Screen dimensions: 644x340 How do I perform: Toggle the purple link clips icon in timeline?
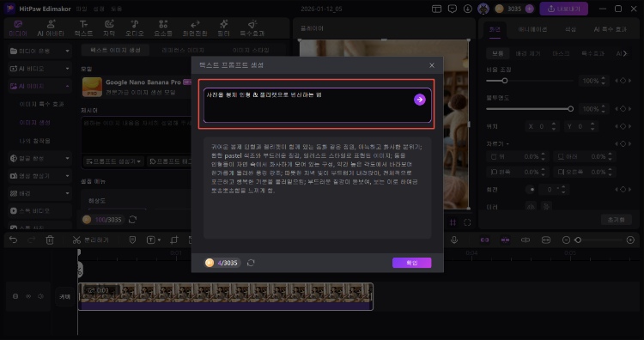[484, 240]
